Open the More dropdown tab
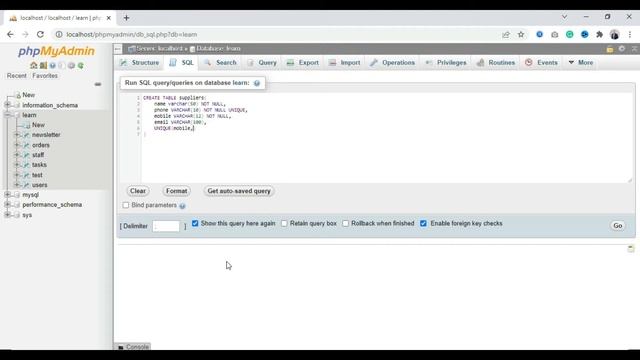640x360 pixels. click(x=581, y=62)
